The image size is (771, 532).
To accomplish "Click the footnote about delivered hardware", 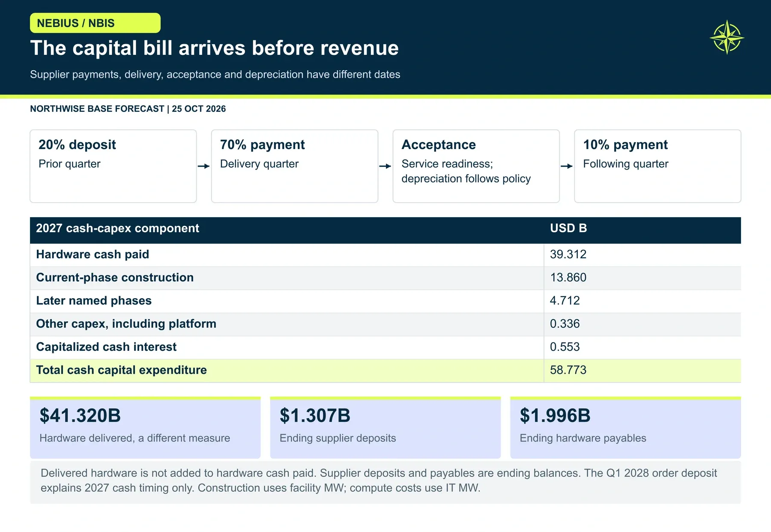I will (379, 481).
